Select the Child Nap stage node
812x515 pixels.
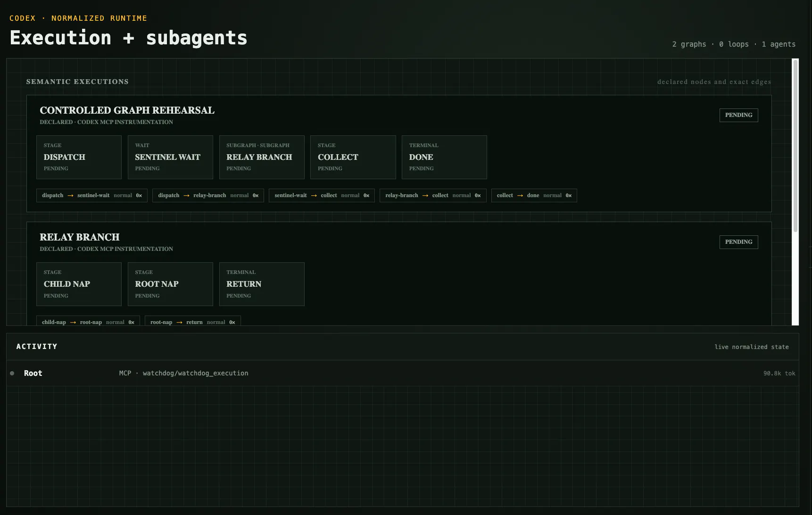(79, 284)
